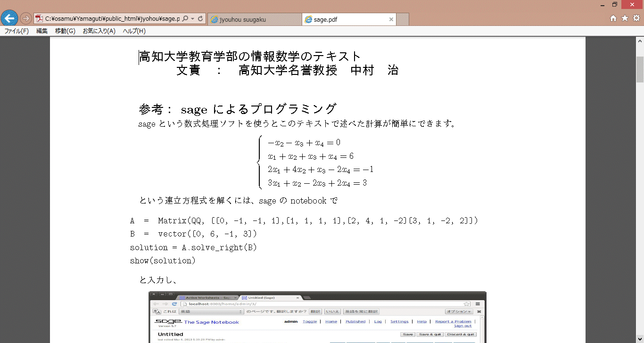The width and height of the screenshot is (644, 343).
Task: Close the sage.pdf tab
Action: 391,19
